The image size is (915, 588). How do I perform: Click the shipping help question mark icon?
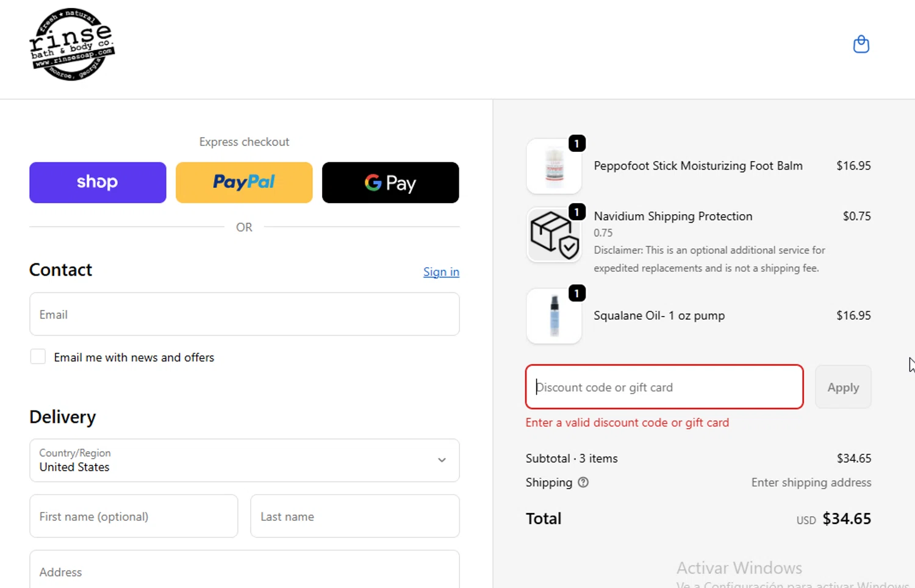583,482
